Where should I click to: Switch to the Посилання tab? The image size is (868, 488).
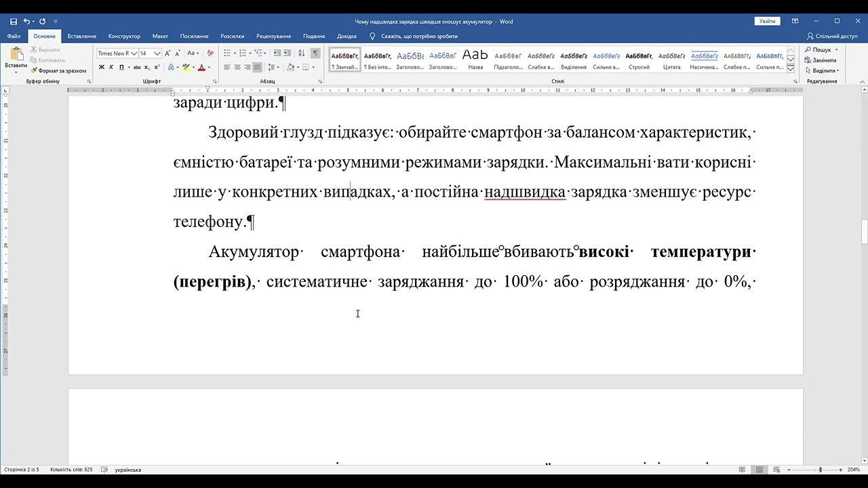click(194, 36)
